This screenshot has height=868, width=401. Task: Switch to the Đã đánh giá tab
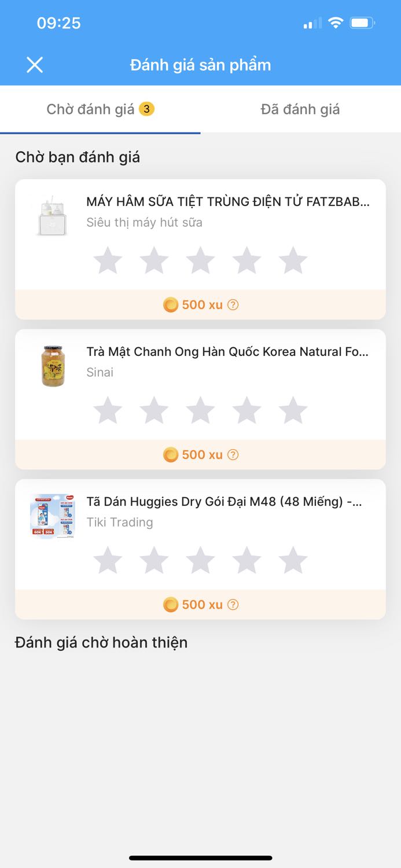[300, 109]
